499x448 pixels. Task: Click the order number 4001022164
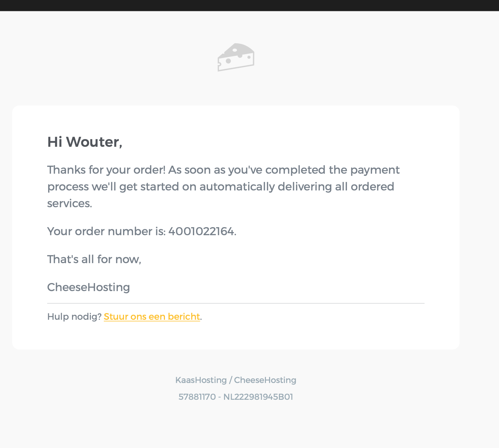(201, 231)
